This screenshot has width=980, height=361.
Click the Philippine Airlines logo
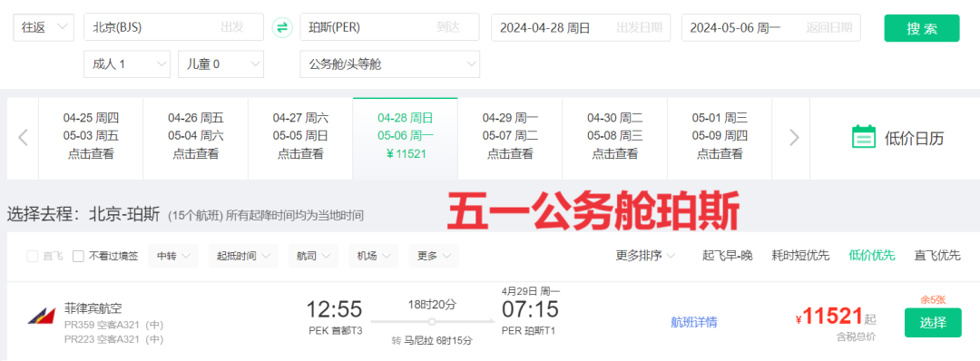click(42, 316)
